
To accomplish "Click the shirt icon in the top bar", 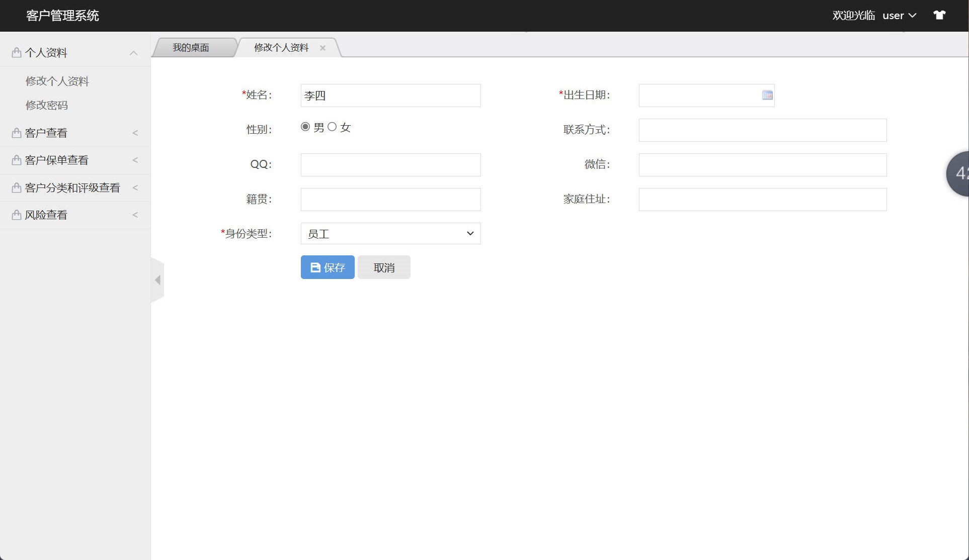I will (x=939, y=15).
